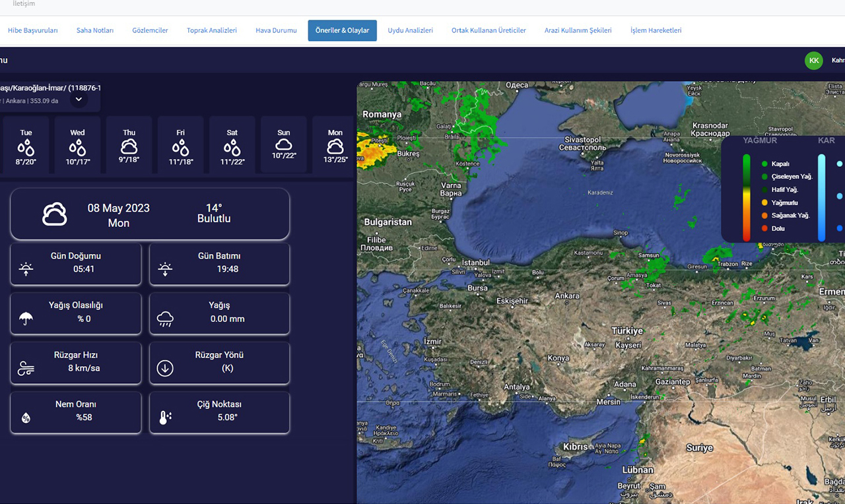Click the KAR legend blue gradient bar
This screenshot has width=845, height=504.
coord(822,197)
